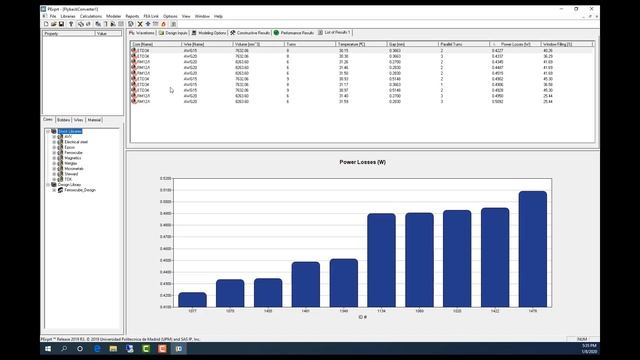Switch to the Performance Results tab
This screenshot has width=640, height=360.
pos(294,33)
